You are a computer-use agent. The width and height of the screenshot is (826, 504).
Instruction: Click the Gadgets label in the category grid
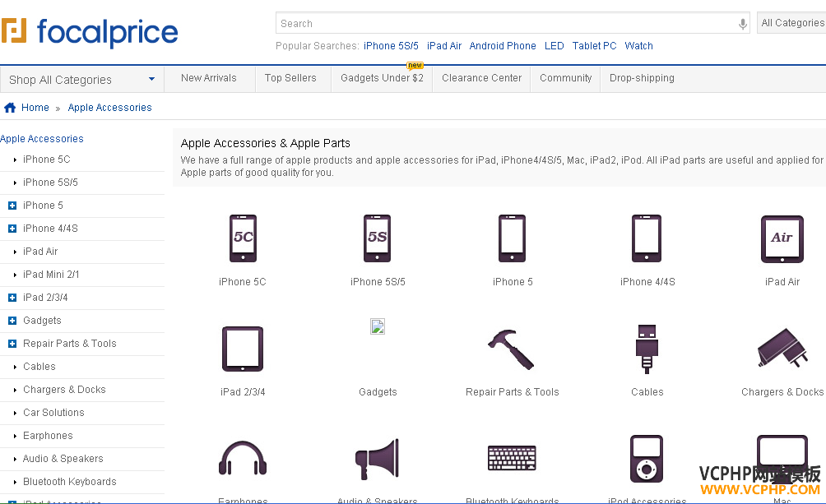point(378,392)
